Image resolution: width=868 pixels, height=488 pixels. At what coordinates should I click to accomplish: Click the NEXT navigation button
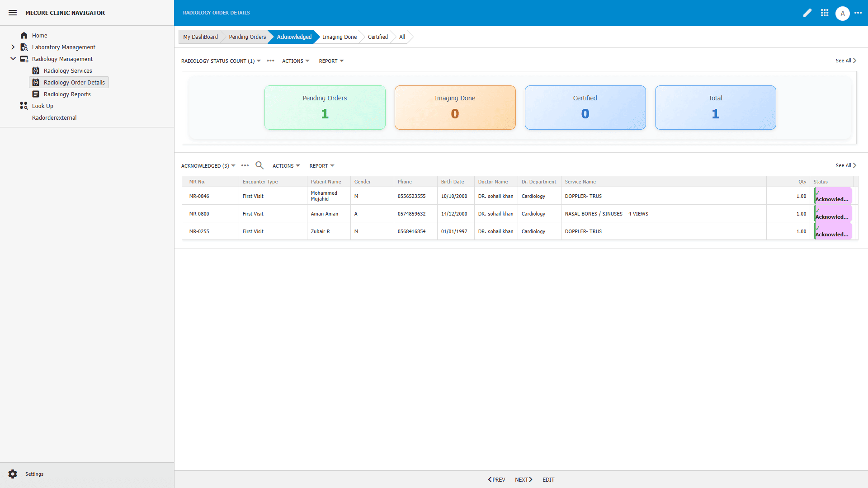(x=523, y=479)
